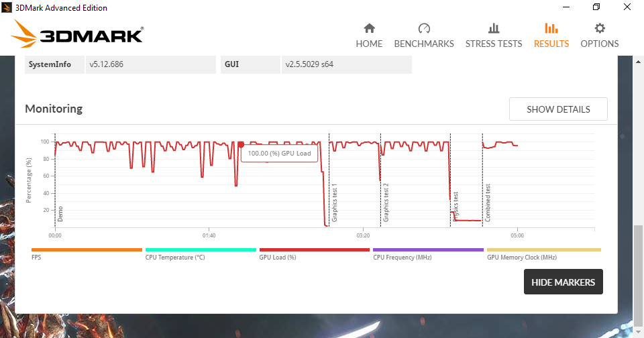Toggle GPU Load legend series
644x338 pixels.
click(314, 253)
